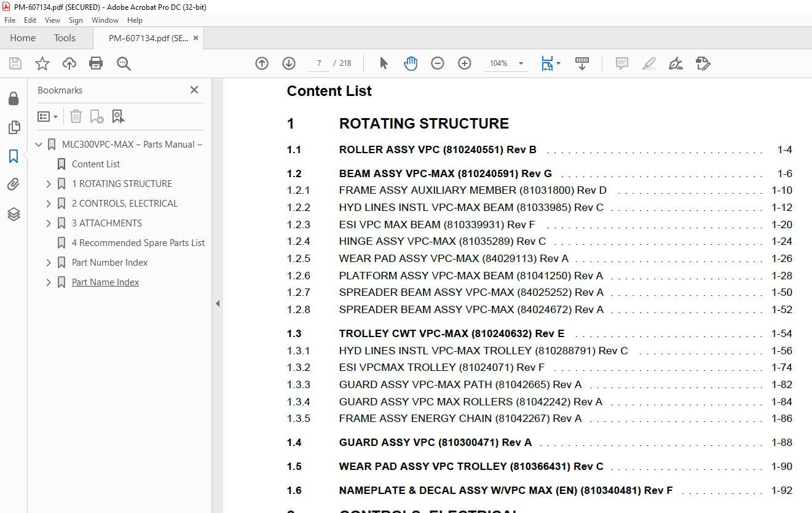Delete selected bookmark with trash icon

pyautogui.click(x=76, y=116)
